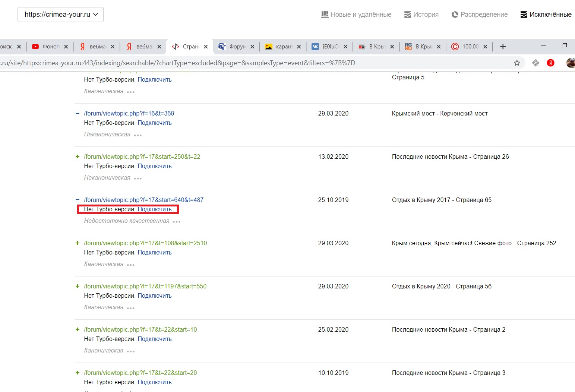Open ellipsis after Неканоническая in start=250&t=22 row
575x392 pixels.
138,178
